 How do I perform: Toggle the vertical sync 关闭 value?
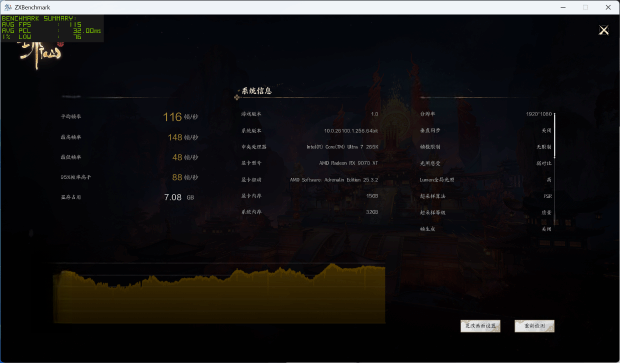pos(546,130)
